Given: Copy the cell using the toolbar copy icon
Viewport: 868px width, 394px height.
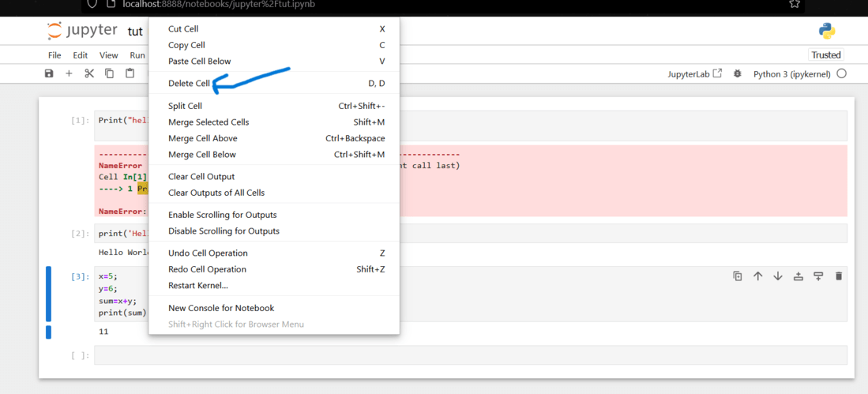Looking at the screenshot, I should pos(110,73).
